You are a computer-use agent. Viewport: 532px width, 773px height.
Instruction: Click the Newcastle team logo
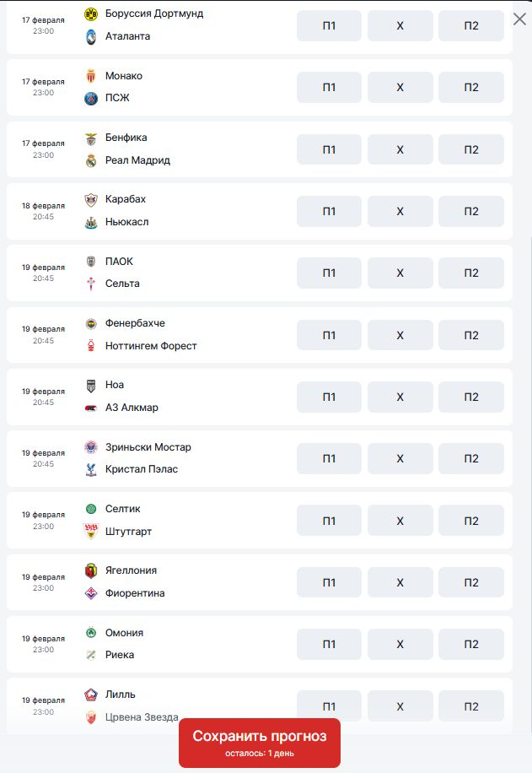coord(91,222)
